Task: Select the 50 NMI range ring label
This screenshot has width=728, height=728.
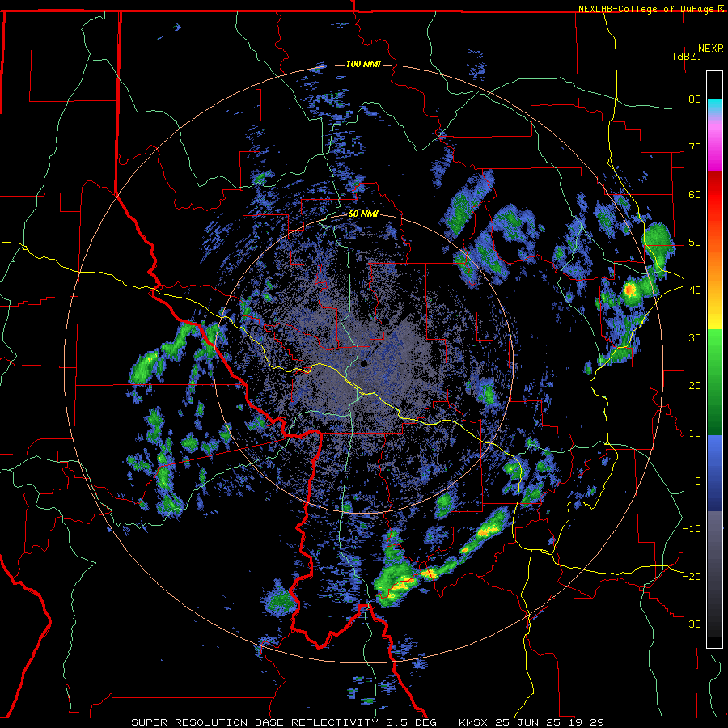Action: [363, 214]
